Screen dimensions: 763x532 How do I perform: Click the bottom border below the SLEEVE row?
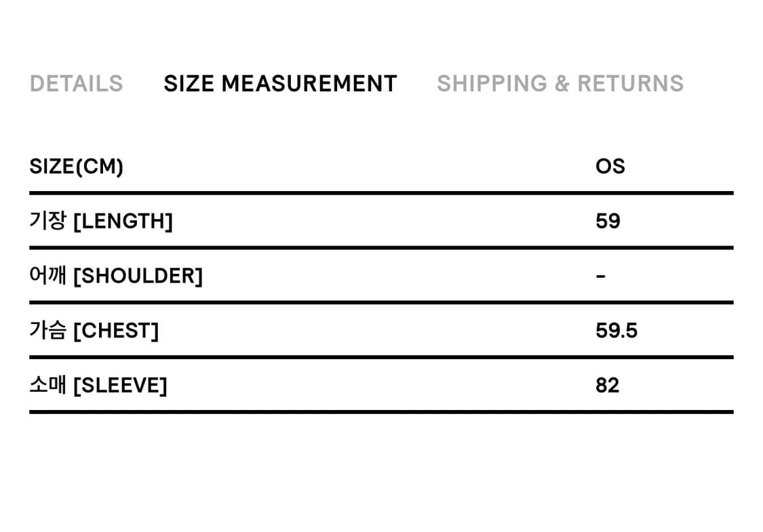click(381, 411)
